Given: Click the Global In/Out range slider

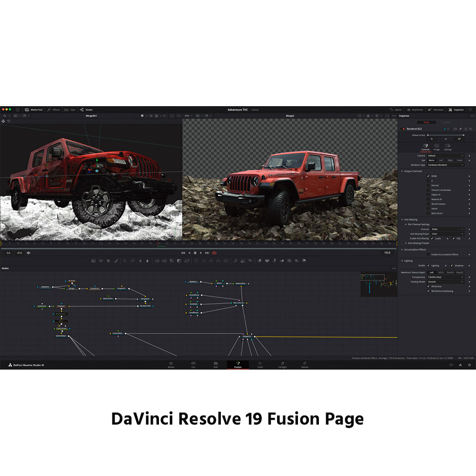Looking at the screenshot, I should [x=446, y=135].
